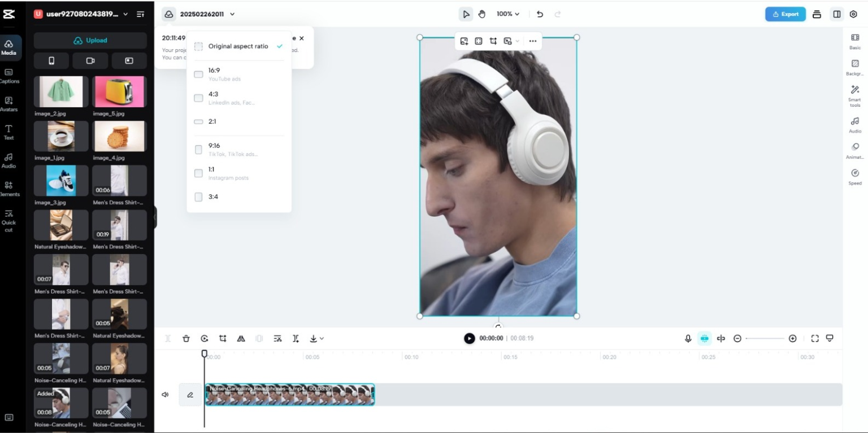The height and width of the screenshot is (433, 868).
Task: Open the Text panel in the left sidebar
Action: [x=8, y=133]
